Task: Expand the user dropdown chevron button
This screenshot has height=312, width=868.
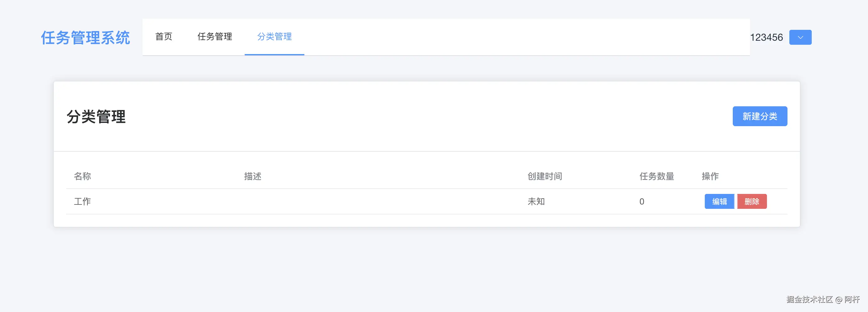Action: [800, 37]
